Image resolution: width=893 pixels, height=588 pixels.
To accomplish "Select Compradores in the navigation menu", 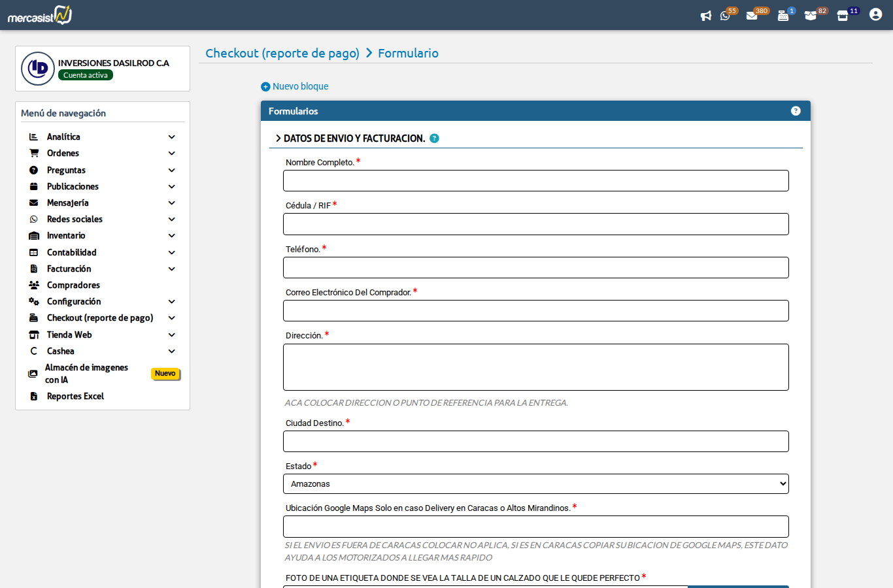I will point(73,285).
